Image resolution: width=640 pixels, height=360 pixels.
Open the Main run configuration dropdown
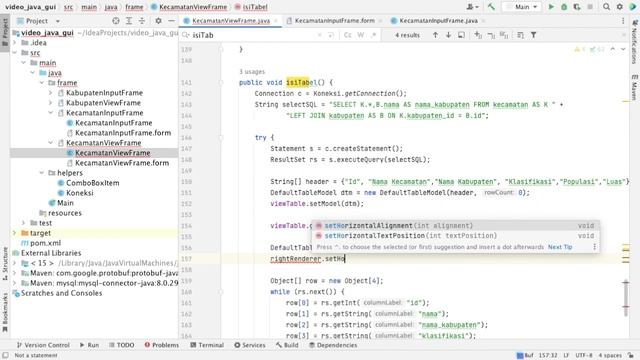pos(522,7)
